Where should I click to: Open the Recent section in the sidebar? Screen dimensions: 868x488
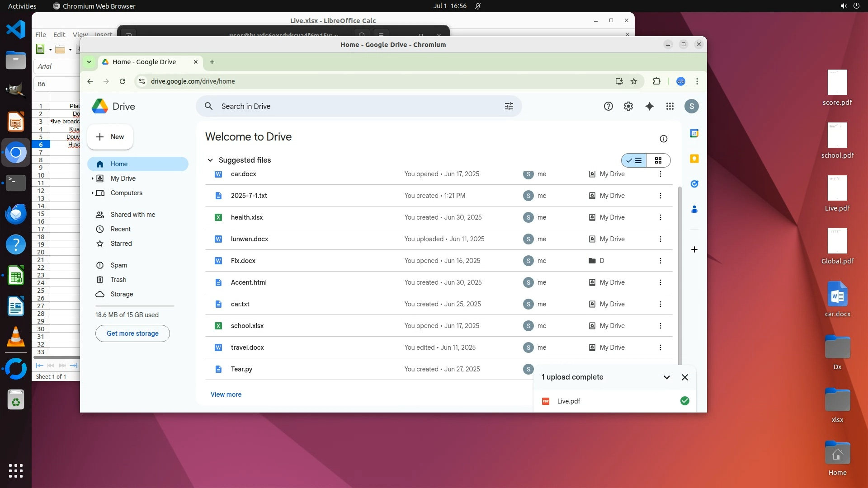[x=120, y=229]
